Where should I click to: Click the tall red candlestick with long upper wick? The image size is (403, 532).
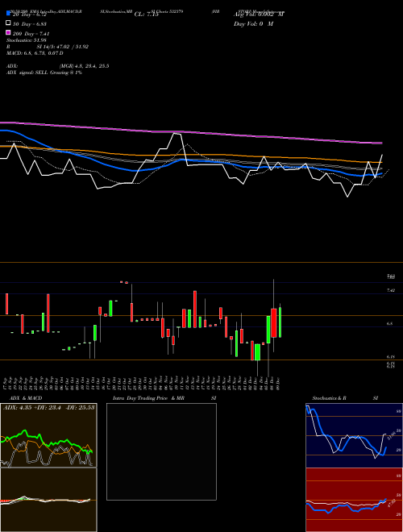tap(274, 322)
